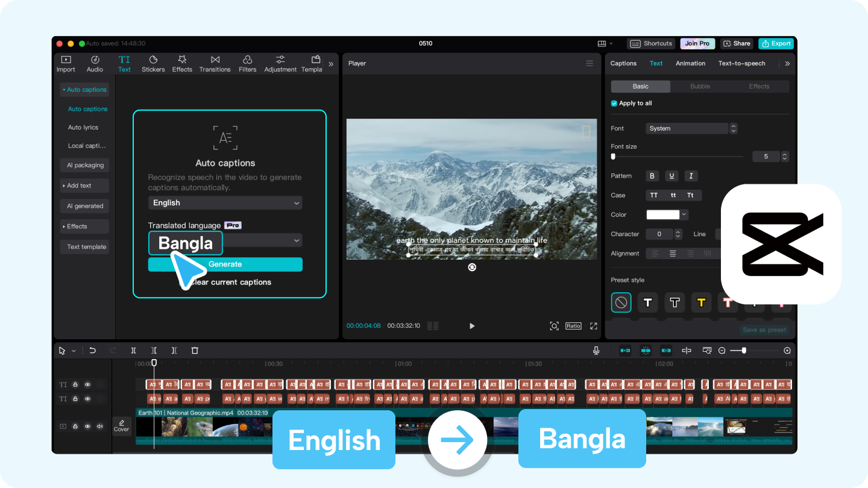This screenshot has height=488, width=868.
Task: Select Auto lyrics in the sidebar
Action: click(83, 128)
